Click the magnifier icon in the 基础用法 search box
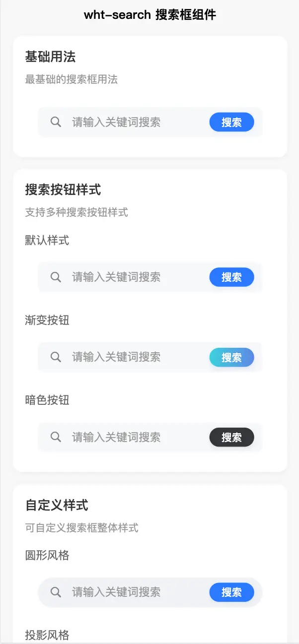The height and width of the screenshot is (644, 299). click(56, 122)
